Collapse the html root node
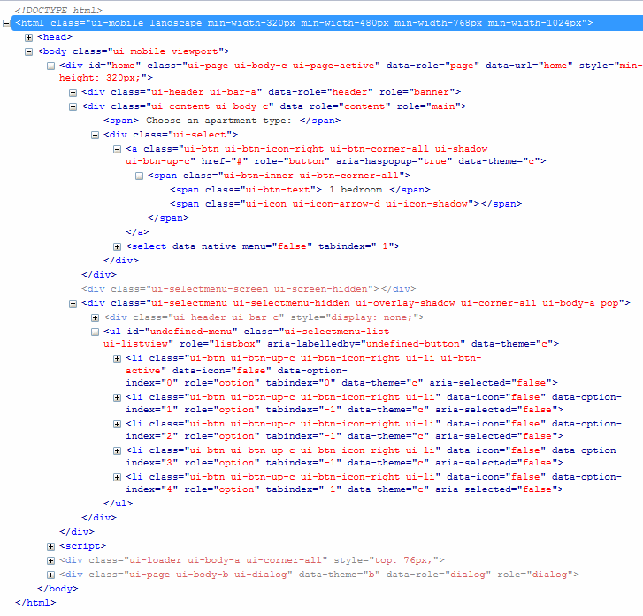643x616 pixels. pyautogui.click(x=6, y=23)
